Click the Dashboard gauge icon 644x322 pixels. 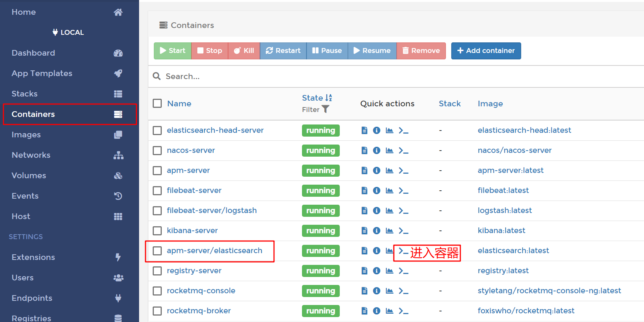tap(118, 53)
